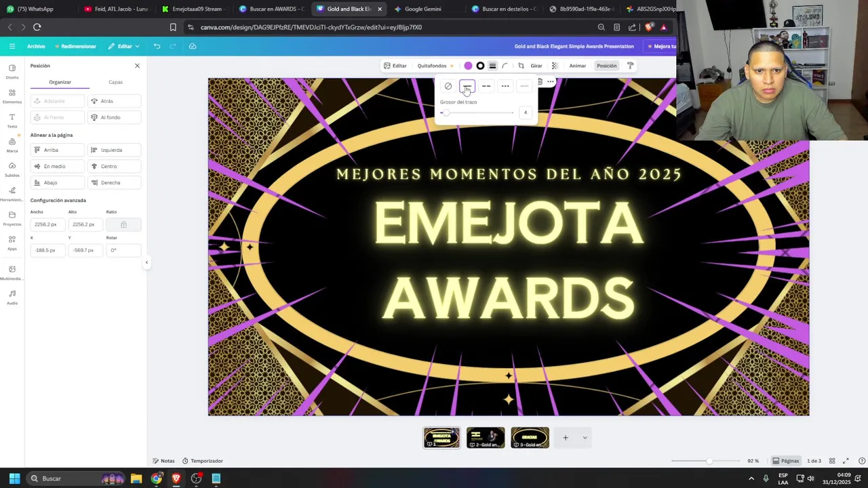Close the Posición panel
This screenshot has width=868, height=488.
click(137, 66)
